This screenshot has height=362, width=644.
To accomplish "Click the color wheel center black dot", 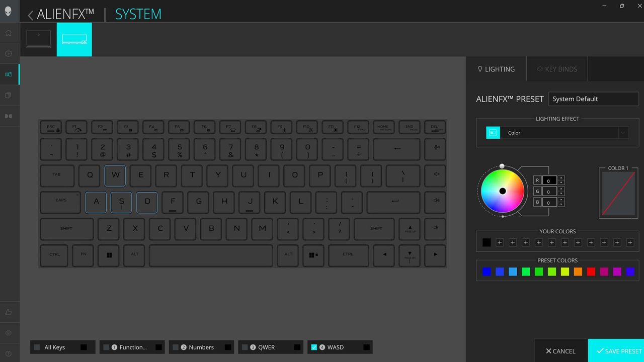I will [502, 191].
